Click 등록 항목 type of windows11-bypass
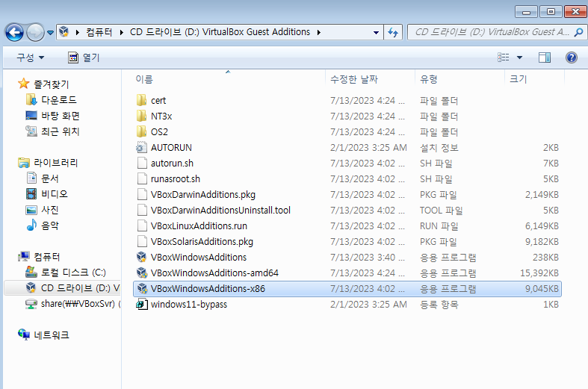588x389 pixels. click(x=439, y=305)
